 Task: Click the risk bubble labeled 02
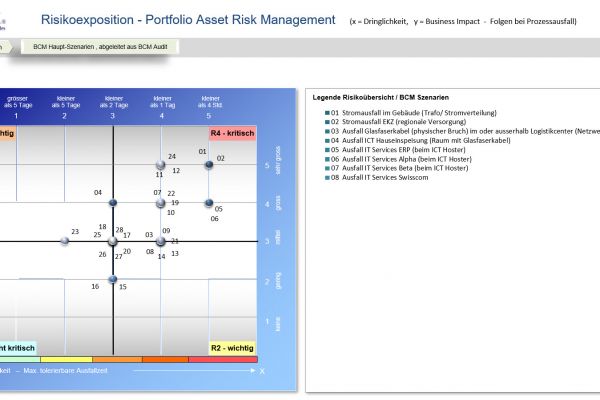[x=209, y=164]
